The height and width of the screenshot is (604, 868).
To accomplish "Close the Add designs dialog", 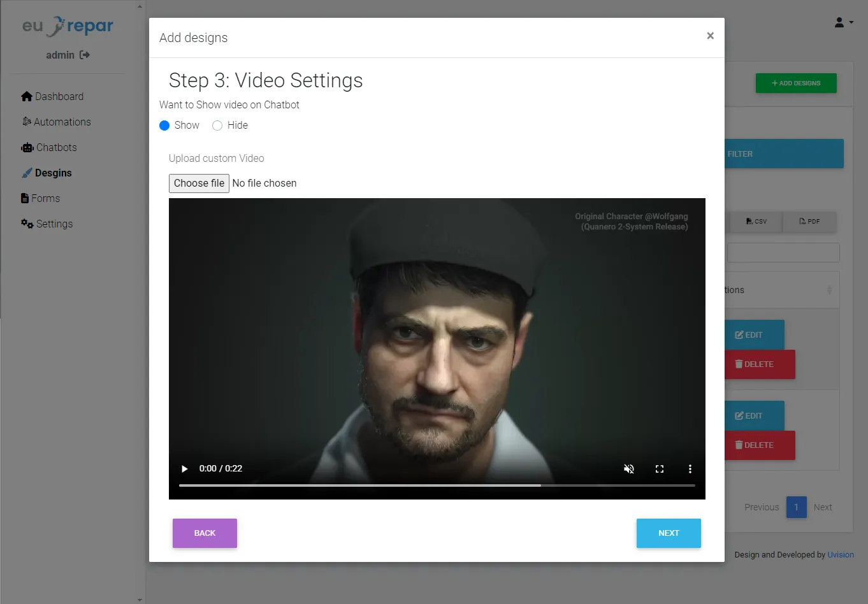I will point(710,36).
